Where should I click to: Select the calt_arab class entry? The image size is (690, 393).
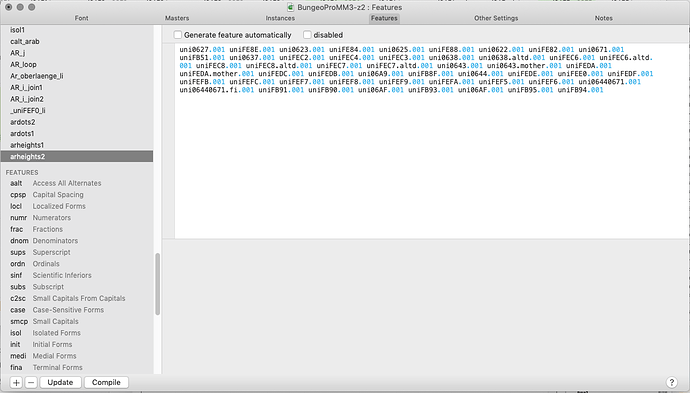click(x=77, y=41)
